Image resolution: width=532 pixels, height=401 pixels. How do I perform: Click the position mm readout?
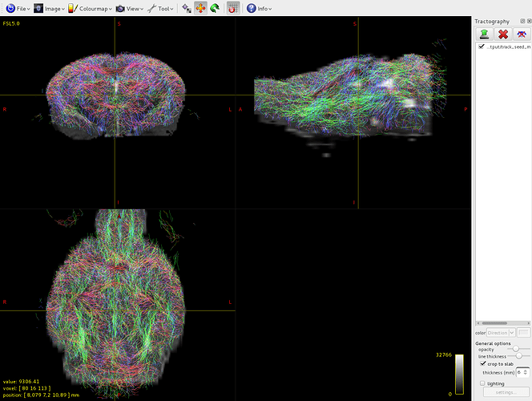tap(41, 395)
